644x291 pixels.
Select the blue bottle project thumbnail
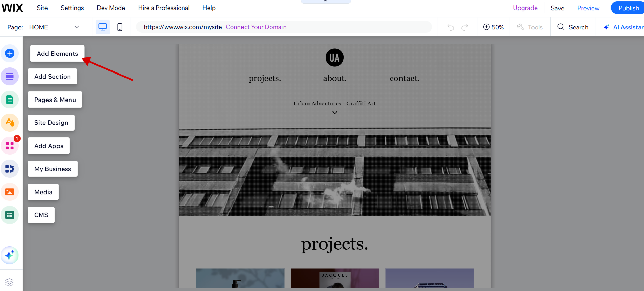(240, 278)
